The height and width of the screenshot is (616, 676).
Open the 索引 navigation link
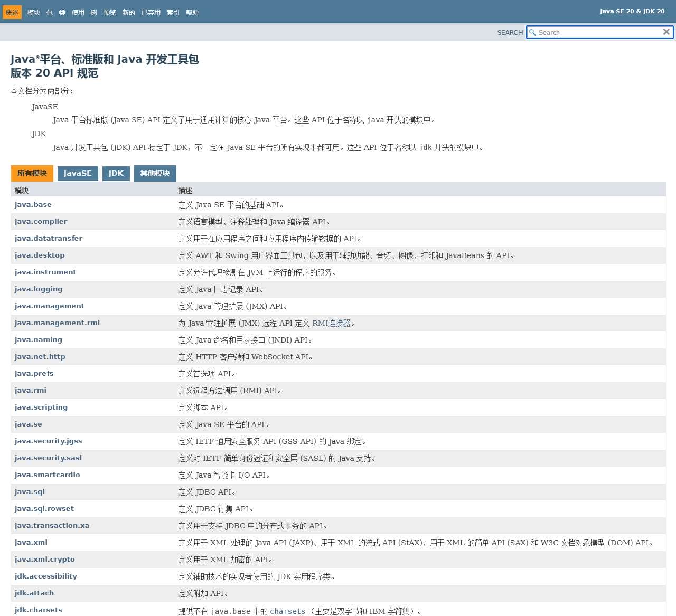click(173, 12)
